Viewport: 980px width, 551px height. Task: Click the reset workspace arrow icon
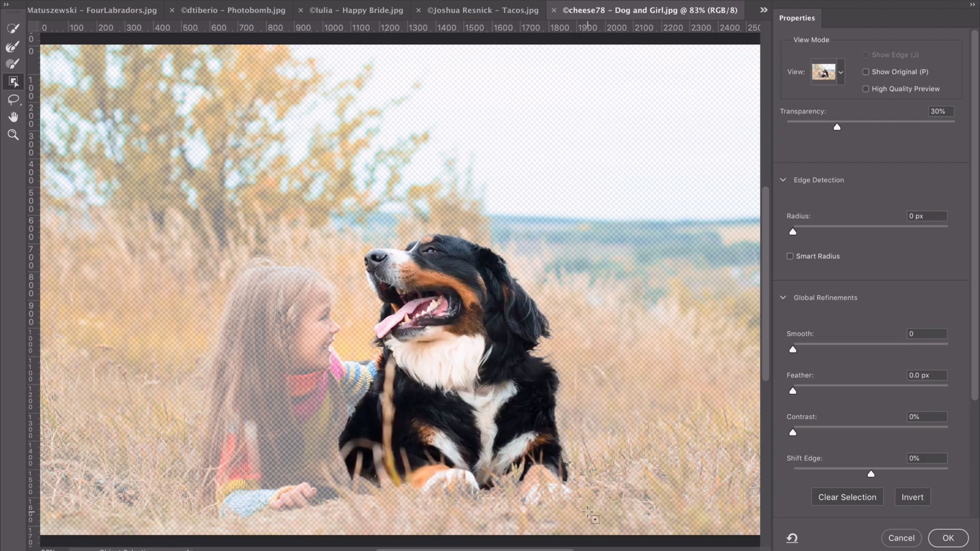792,538
